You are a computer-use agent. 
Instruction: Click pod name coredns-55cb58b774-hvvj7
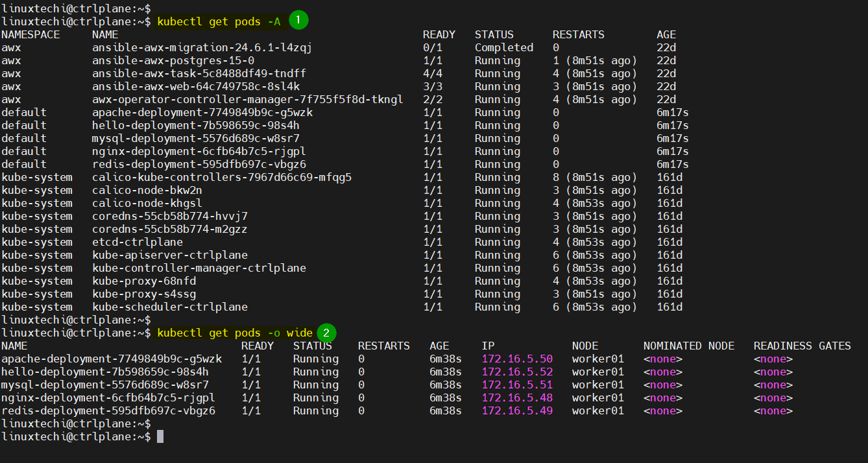coord(170,217)
